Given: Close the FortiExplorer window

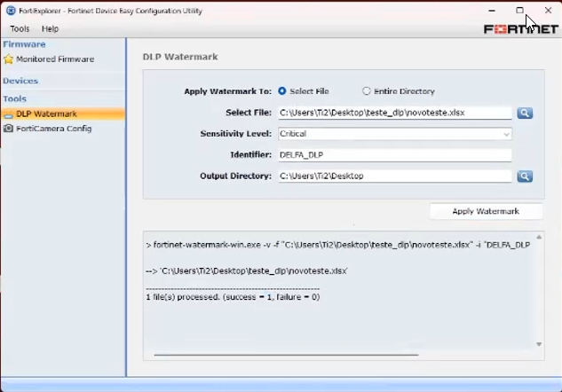Looking at the screenshot, I should tap(548, 11).
